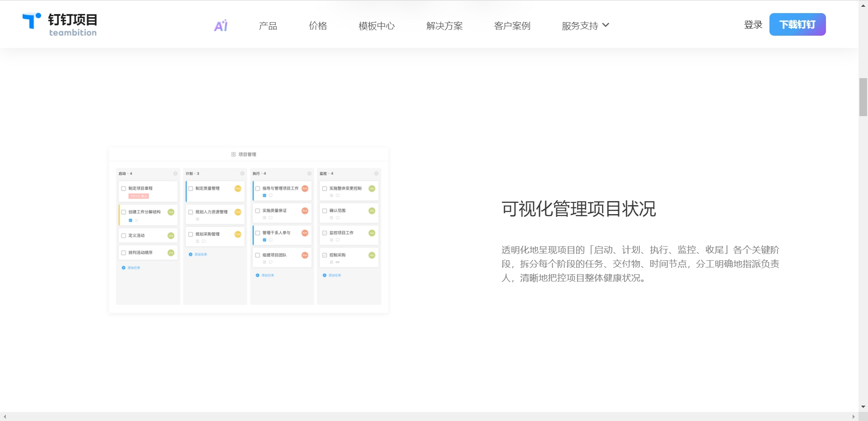Expand the 服务支持 dropdown menu
868x421 pixels.
click(x=585, y=26)
